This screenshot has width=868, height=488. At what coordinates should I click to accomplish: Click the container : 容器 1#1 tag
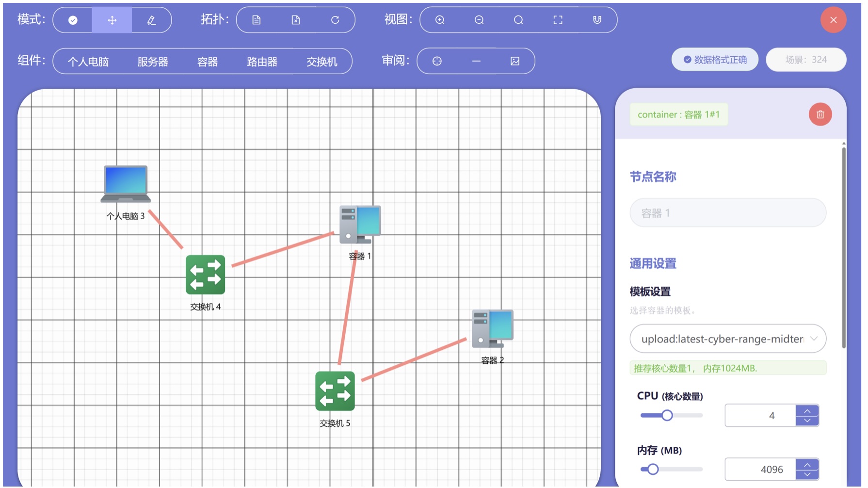click(679, 114)
